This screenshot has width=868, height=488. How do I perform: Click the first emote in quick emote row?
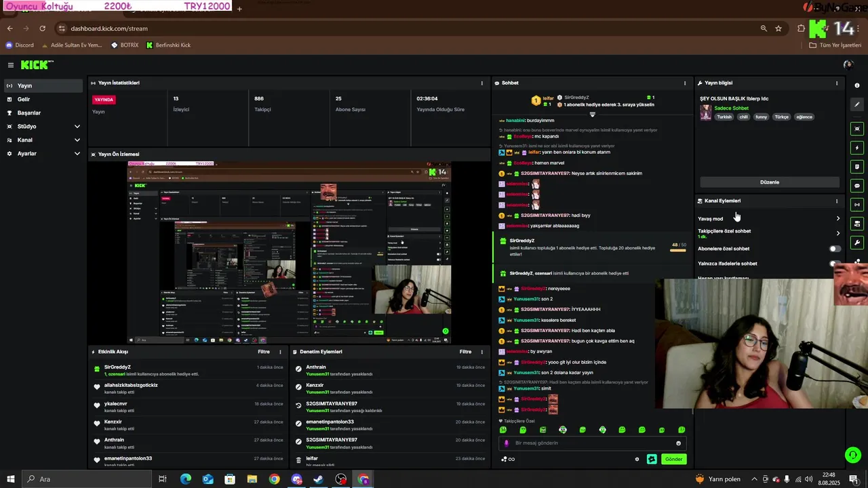[x=502, y=430]
